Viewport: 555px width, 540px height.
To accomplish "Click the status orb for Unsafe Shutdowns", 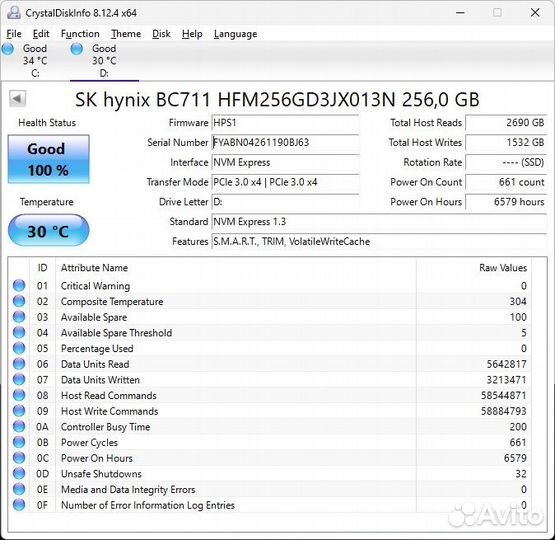I will click(x=19, y=473).
